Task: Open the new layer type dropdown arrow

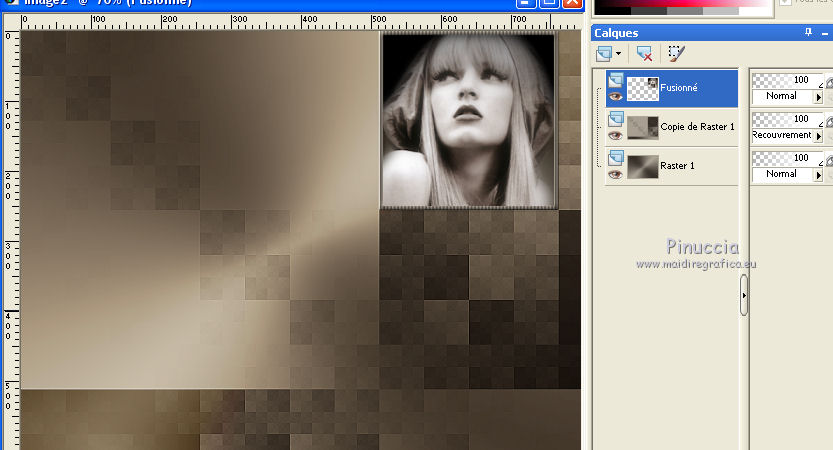Action: click(x=618, y=54)
